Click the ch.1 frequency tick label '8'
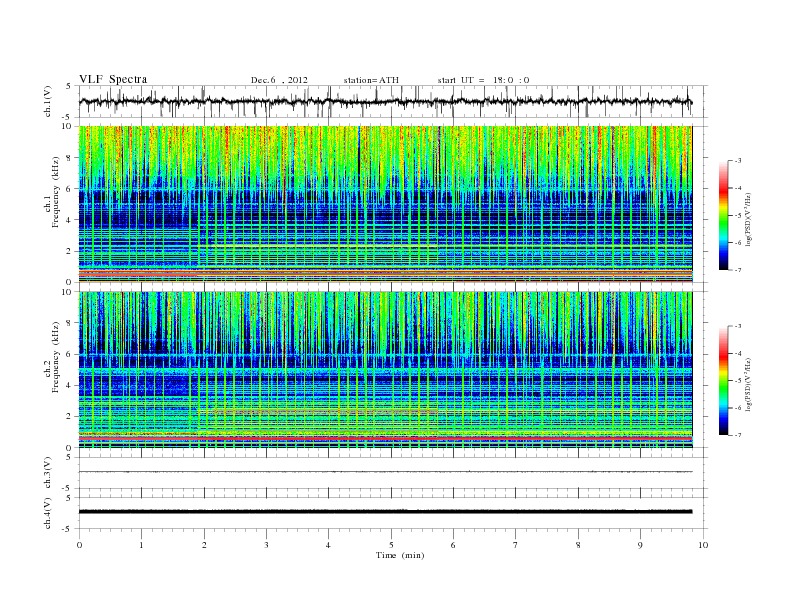Viewport: 792px width, 612px height. (x=69, y=158)
